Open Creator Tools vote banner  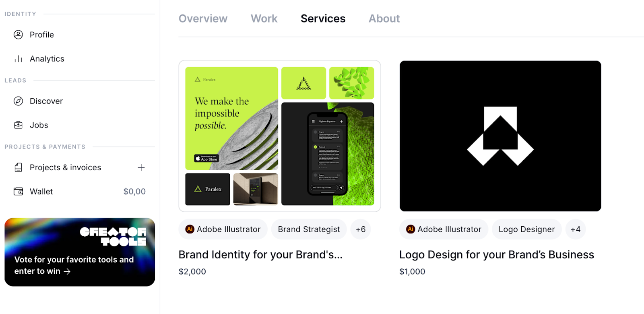pyautogui.click(x=80, y=252)
